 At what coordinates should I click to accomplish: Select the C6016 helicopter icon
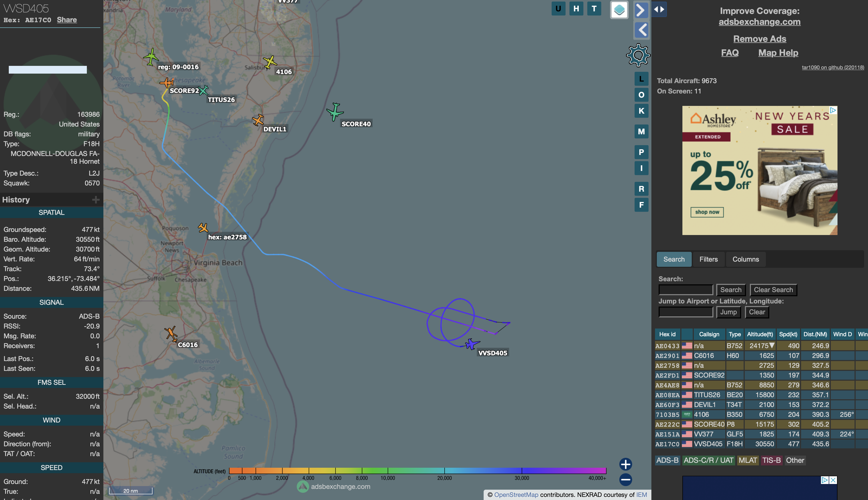pos(171,333)
